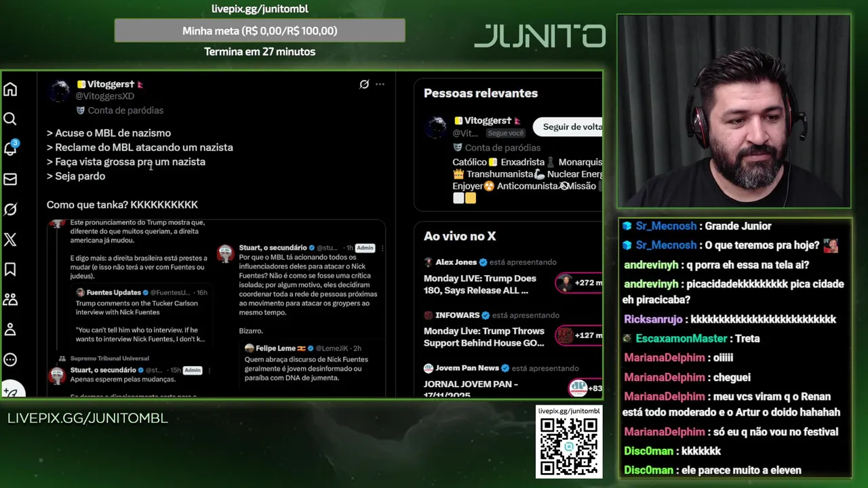The width and height of the screenshot is (868, 488).
Task: Open the JORNAL JOVEM PAN live broadcast
Action: (471, 388)
